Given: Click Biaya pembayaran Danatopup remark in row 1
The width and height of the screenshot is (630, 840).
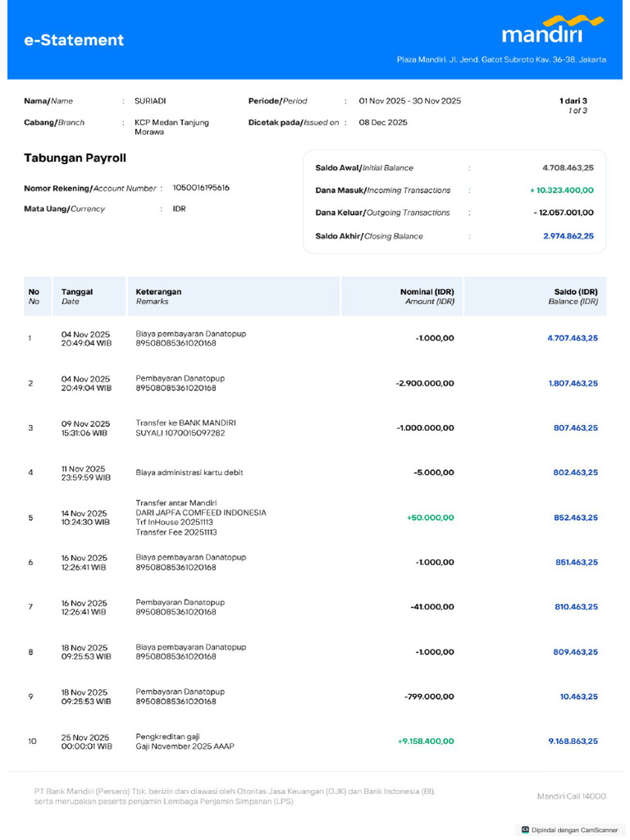Looking at the screenshot, I should 190,334.
